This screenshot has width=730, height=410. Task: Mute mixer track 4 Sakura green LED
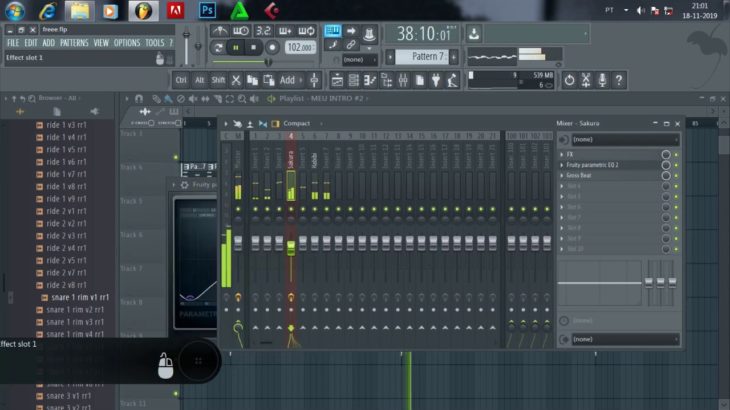pyautogui.click(x=291, y=209)
